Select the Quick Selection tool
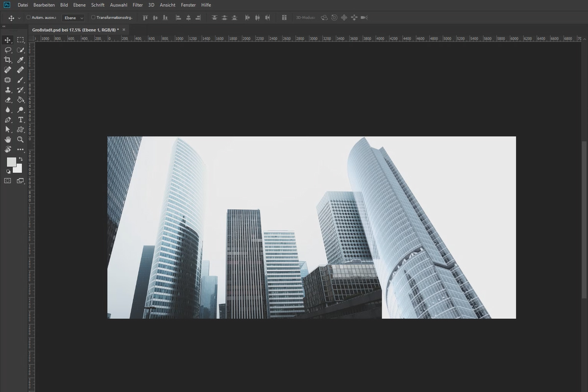The width and height of the screenshot is (588, 392). (21, 50)
